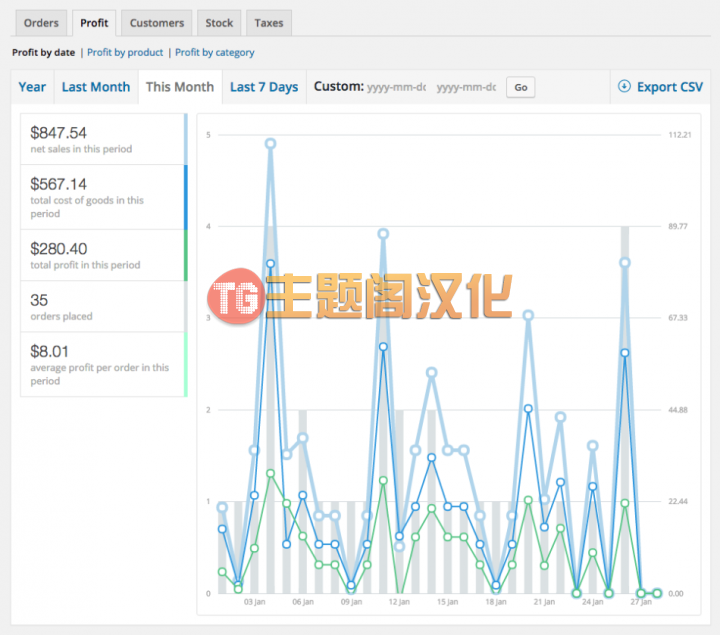Highlight the $567.14 cost of goods legend
Image resolution: width=720 pixels, height=635 pixels.
point(104,197)
